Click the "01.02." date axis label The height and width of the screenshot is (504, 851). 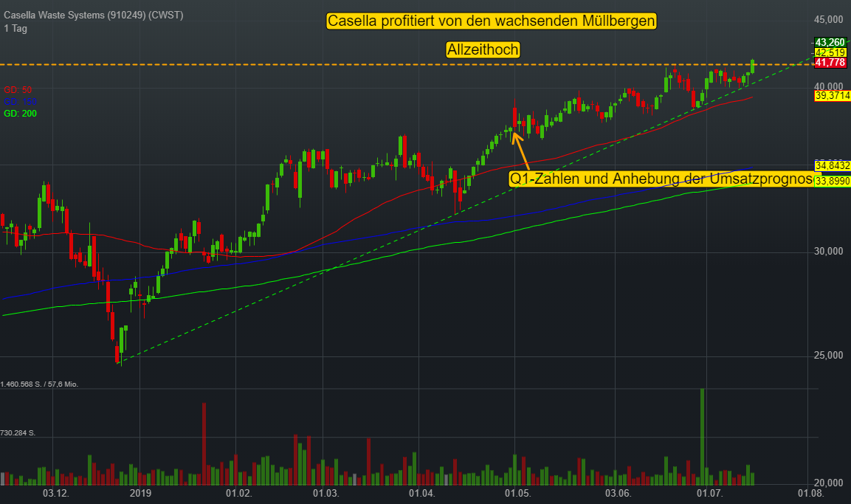click(239, 493)
